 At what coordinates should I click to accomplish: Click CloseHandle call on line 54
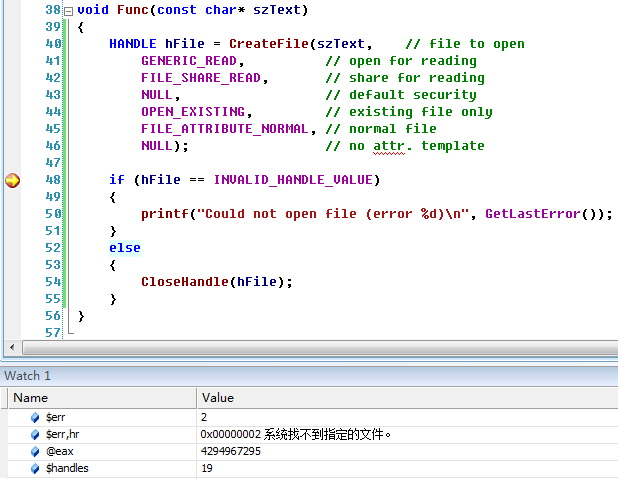[x=185, y=282]
